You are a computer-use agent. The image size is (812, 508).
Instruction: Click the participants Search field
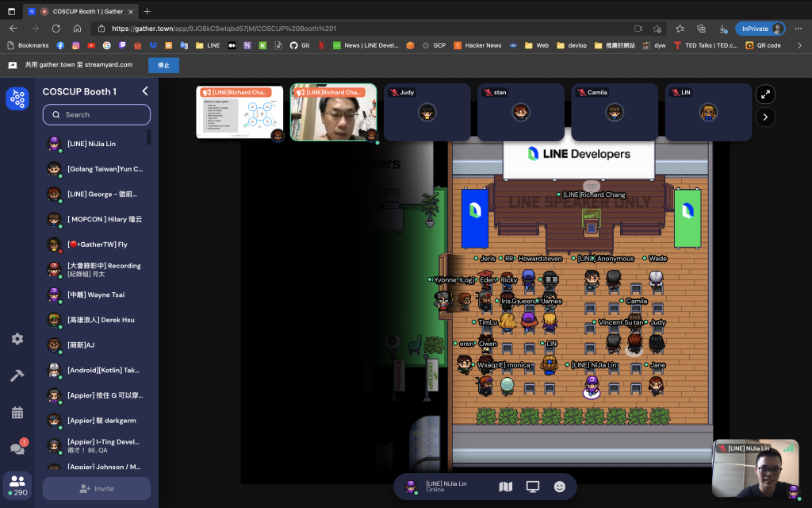coord(97,114)
